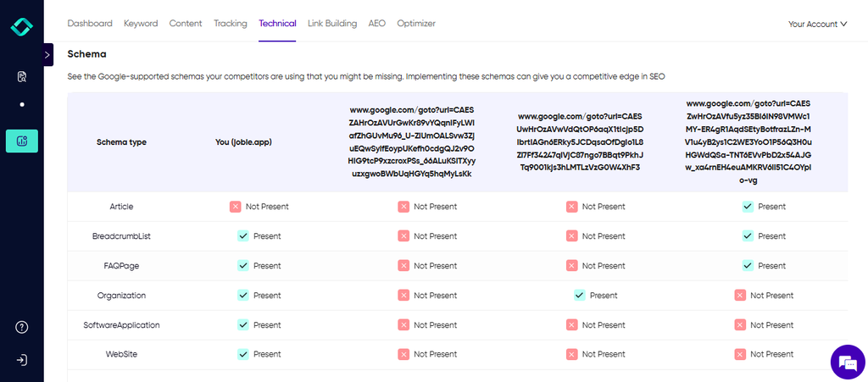This screenshot has height=382, width=868.
Task: Go to the Tracking tab
Action: tap(231, 23)
